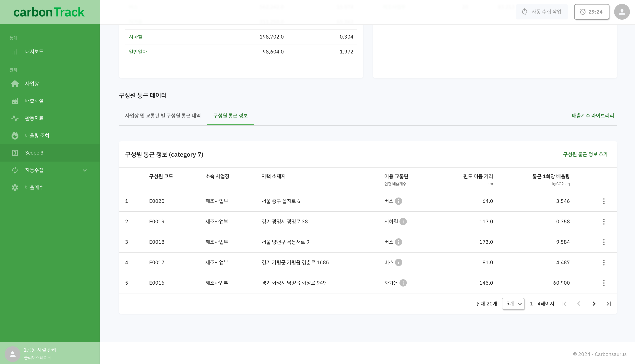This screenshot has width=635, height=364.
Task: Click the info icon next to 자가용 for E0016
Action: coord(403,283)
